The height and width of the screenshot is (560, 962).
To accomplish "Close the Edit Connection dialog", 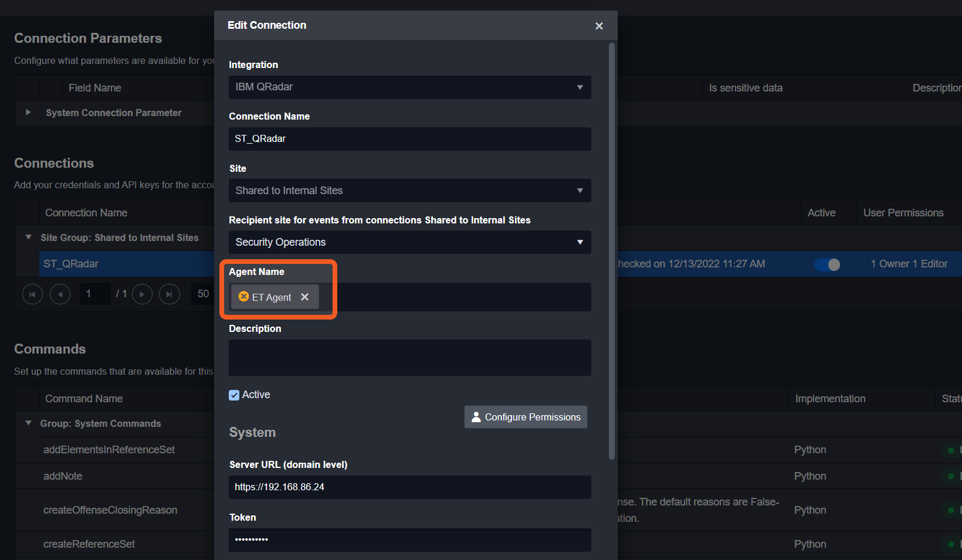I will pos(599,26).
